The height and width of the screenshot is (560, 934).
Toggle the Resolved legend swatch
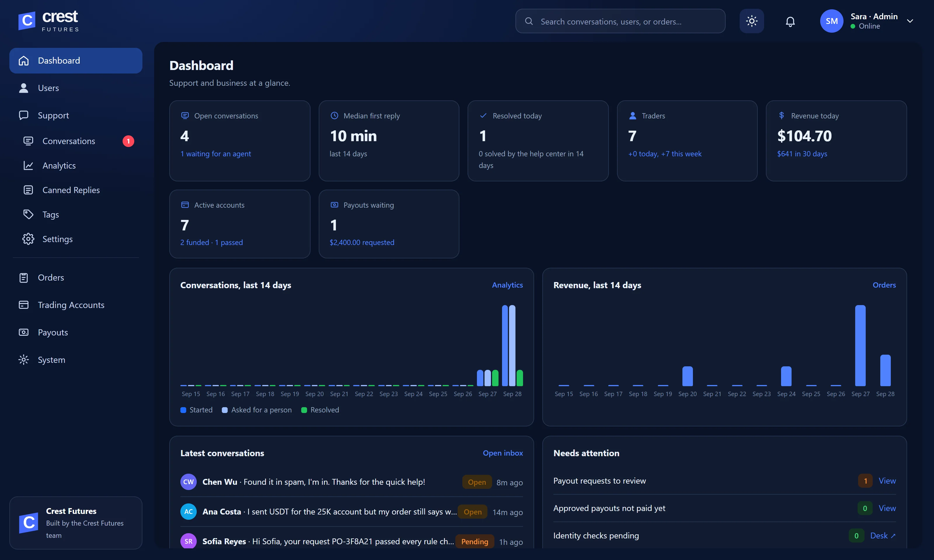(304, 410)
